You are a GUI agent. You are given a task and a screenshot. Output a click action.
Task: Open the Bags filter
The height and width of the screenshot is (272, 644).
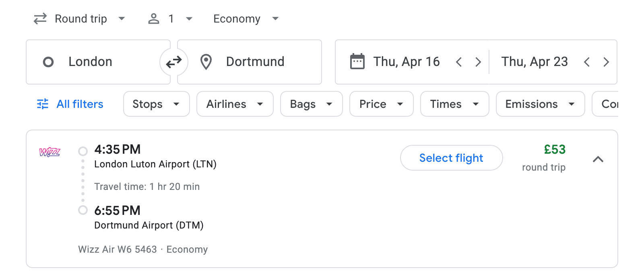(x=311, y=104)
